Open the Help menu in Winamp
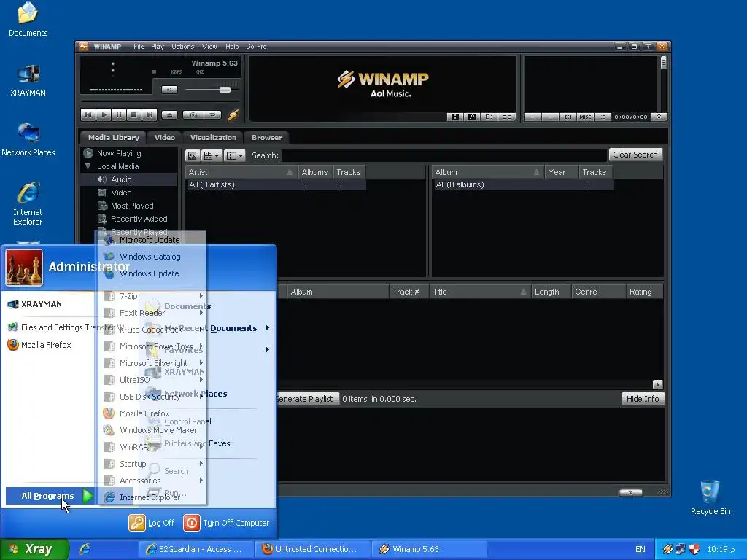The width and height of the screenshot is (747, 560). [232, 47]
